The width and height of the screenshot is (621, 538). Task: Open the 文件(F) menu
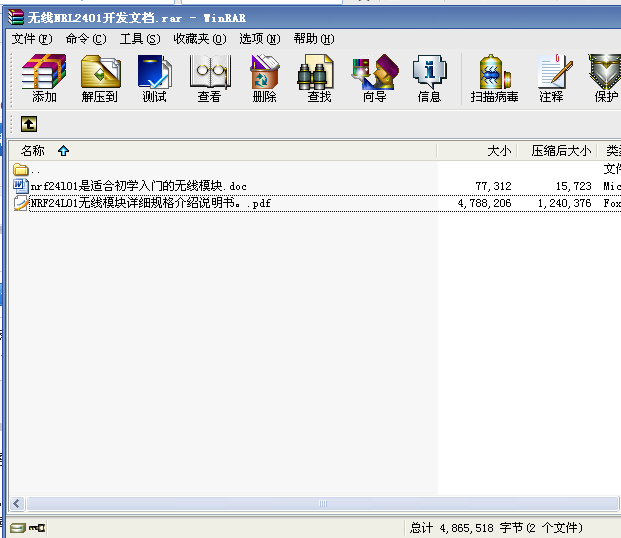pos(32,39)
